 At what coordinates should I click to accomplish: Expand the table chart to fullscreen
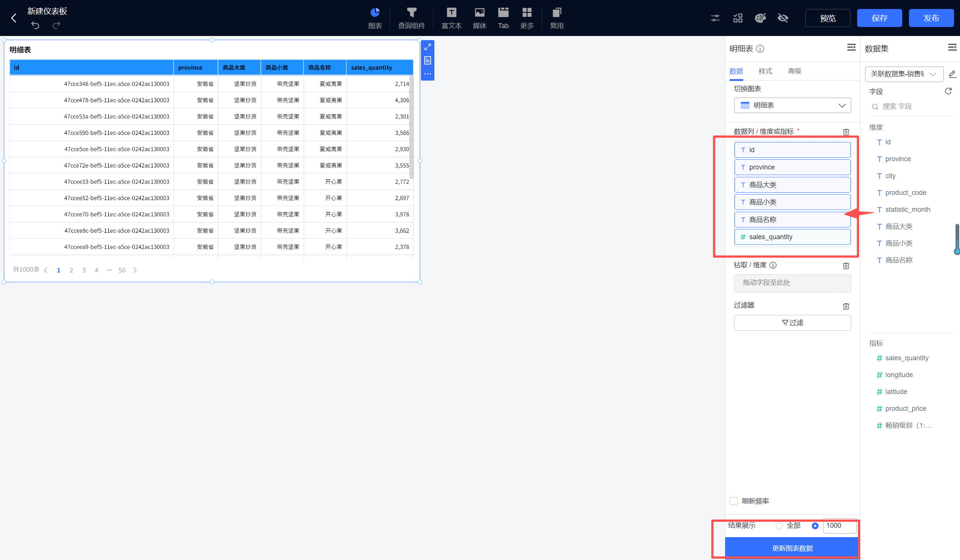click(x=427, y=47)
